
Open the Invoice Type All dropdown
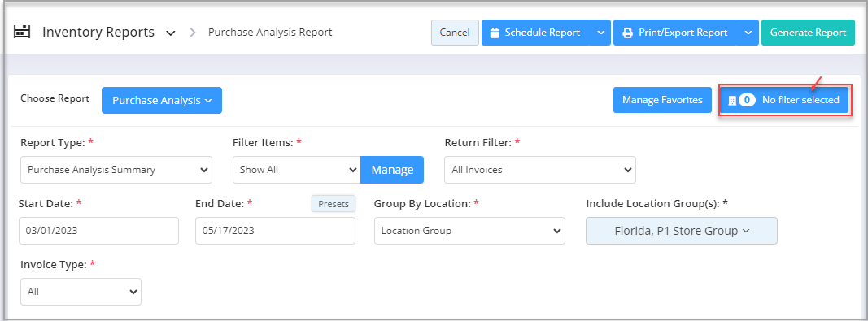point(81,292)
